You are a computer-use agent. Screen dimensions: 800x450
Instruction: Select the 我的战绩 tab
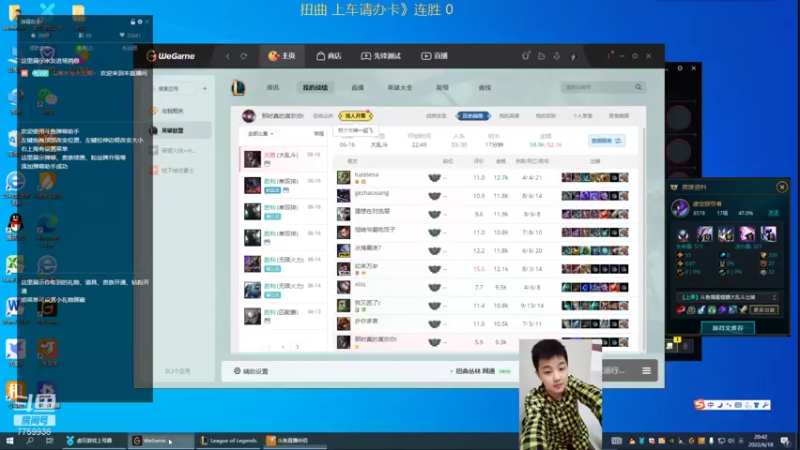(x=315, y=88)
